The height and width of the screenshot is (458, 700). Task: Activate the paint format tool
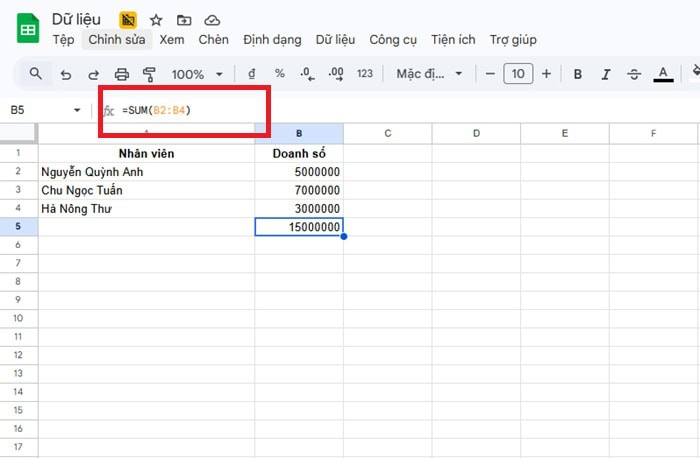click(x=150, y=74)
